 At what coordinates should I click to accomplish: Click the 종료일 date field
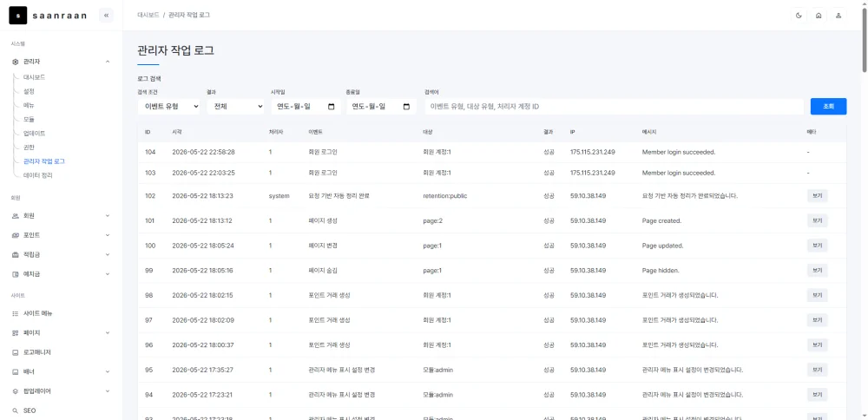381,107
